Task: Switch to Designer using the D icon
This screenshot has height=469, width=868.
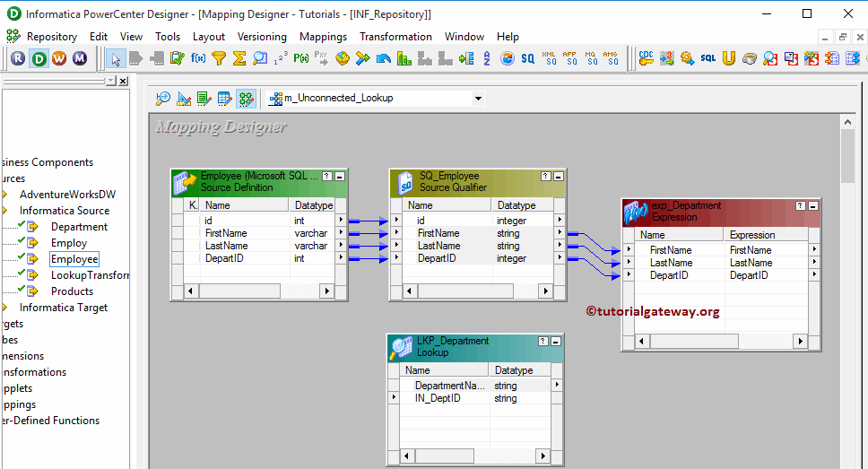Action: click(39, 58)
